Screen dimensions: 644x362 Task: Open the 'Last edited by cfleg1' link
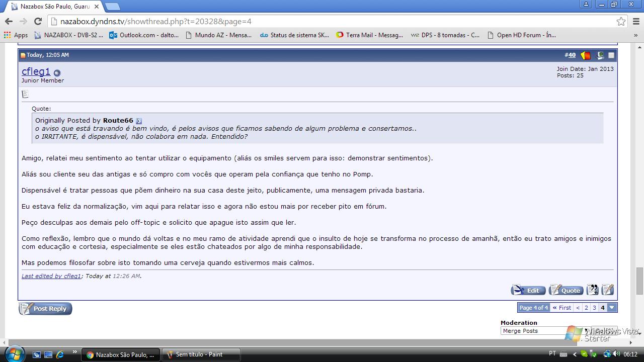coord(51,276)
